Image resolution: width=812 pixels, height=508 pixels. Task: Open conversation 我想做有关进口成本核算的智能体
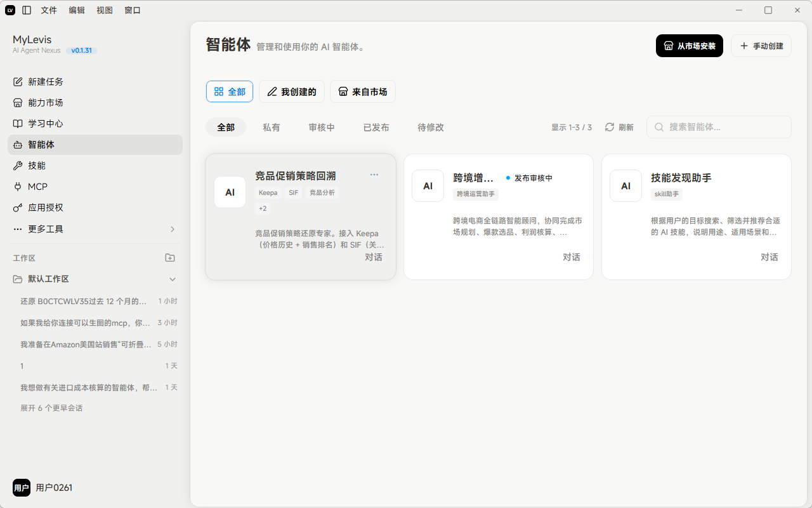98,387
